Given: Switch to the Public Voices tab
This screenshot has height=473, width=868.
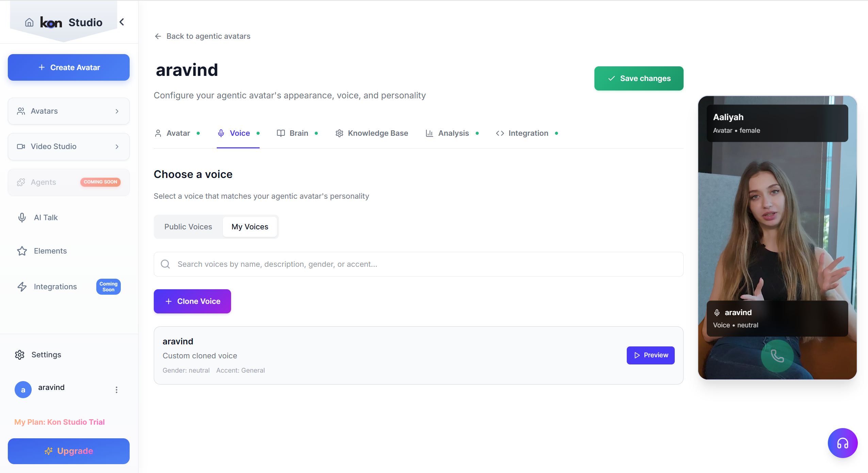Looking at the screenshot, I should [x=188, y=226].
